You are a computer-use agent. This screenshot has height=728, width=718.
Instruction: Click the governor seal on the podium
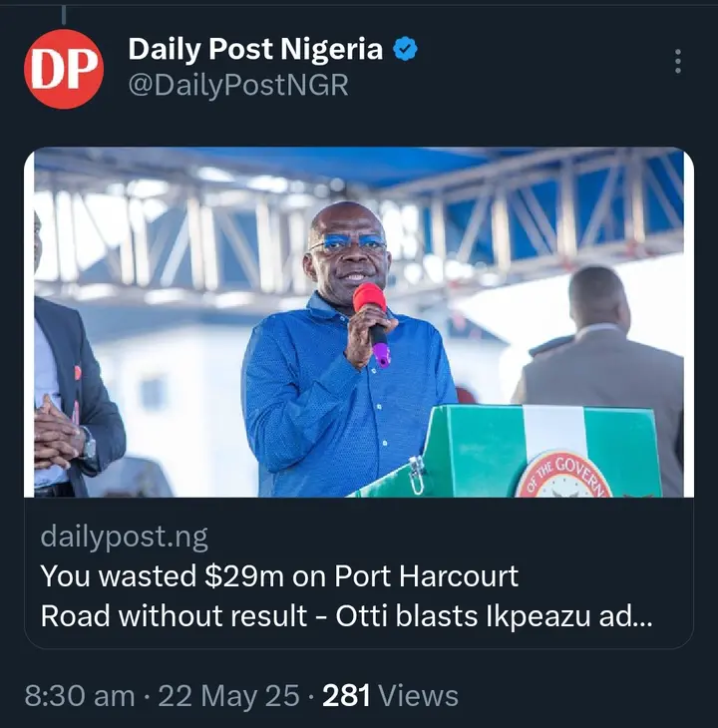pyautogui.click(x=563, y=475)
